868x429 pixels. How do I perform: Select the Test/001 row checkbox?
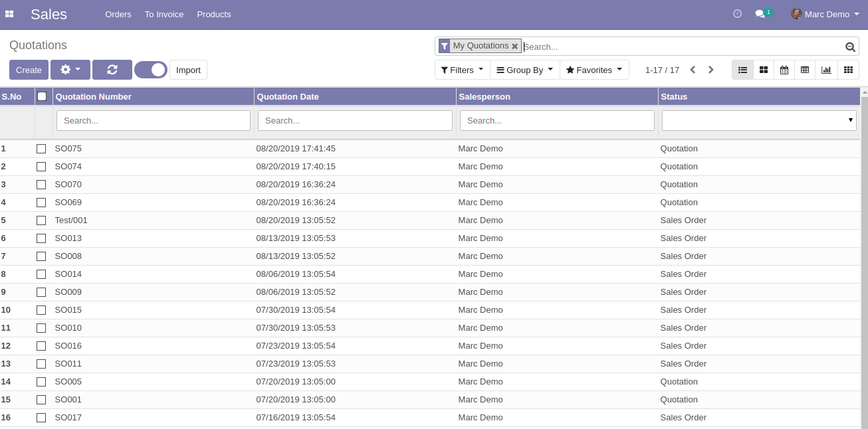click(x=41, y=220)
